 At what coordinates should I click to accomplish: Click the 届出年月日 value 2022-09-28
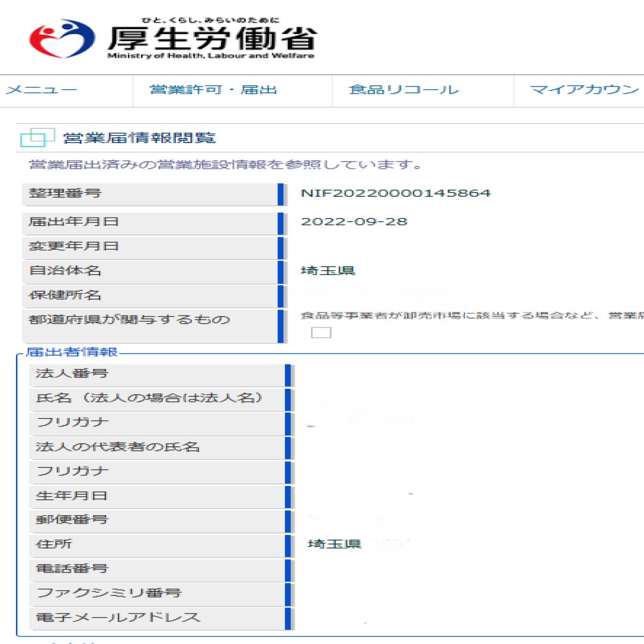click(x=354, y=222)
